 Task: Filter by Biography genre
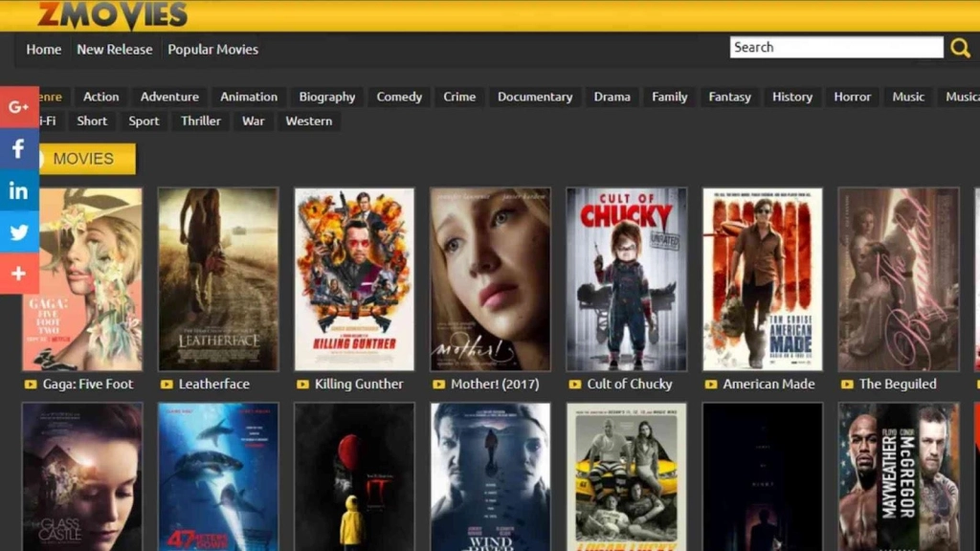327,97
